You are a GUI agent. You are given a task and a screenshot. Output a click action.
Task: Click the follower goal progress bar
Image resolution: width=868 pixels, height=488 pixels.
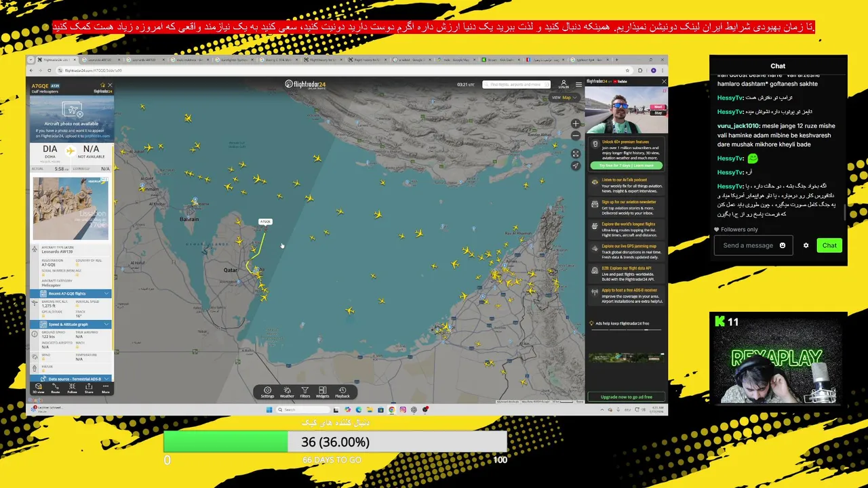[335, 442]
